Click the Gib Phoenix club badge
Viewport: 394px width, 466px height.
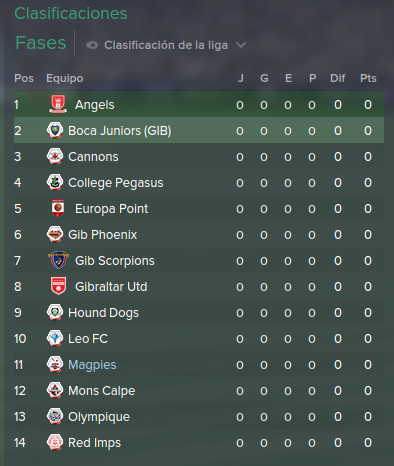point(55,234)
